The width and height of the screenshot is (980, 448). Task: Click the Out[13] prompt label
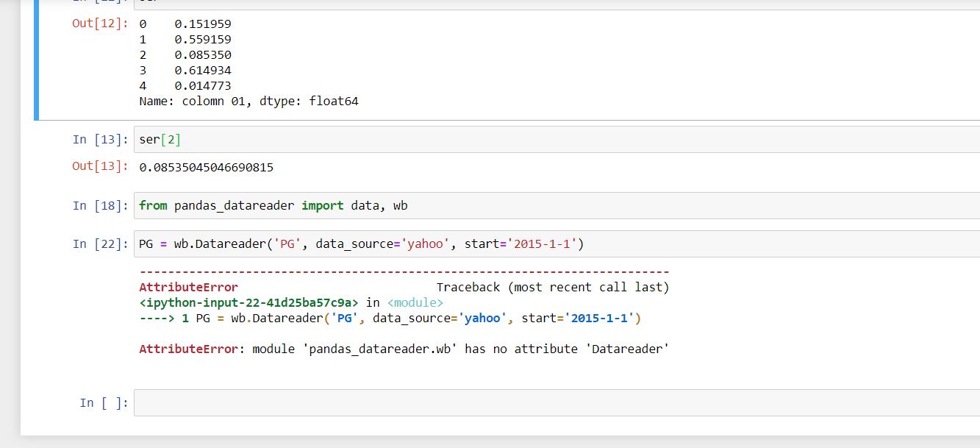pyautogui.click(x=100, y=166)
